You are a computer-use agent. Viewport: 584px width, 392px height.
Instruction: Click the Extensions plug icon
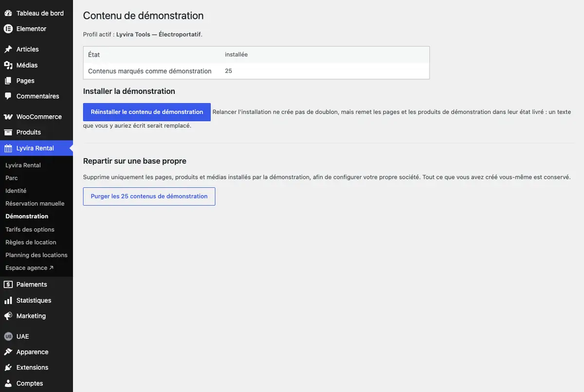[x=8, y=368]
